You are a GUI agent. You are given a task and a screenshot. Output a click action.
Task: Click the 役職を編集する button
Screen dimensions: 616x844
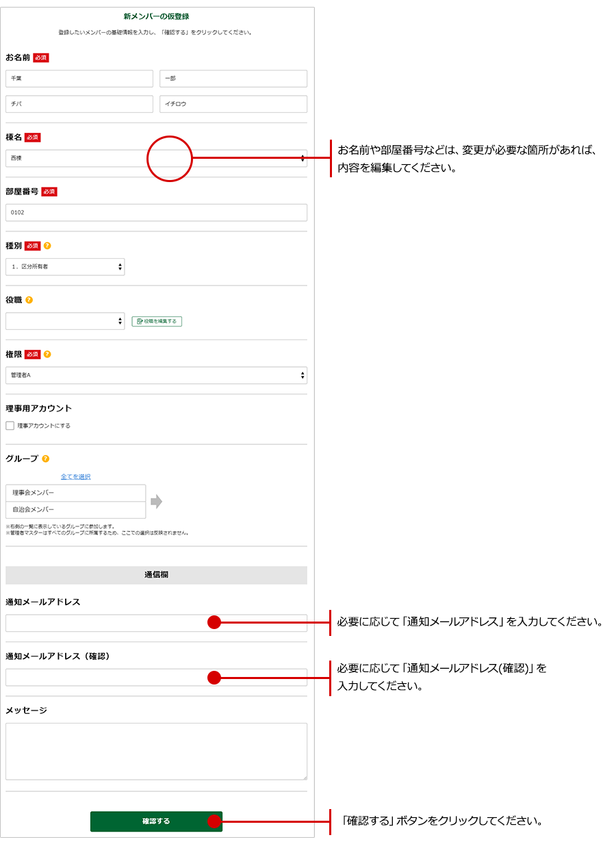pyautogui.click(x=157, y=321)
